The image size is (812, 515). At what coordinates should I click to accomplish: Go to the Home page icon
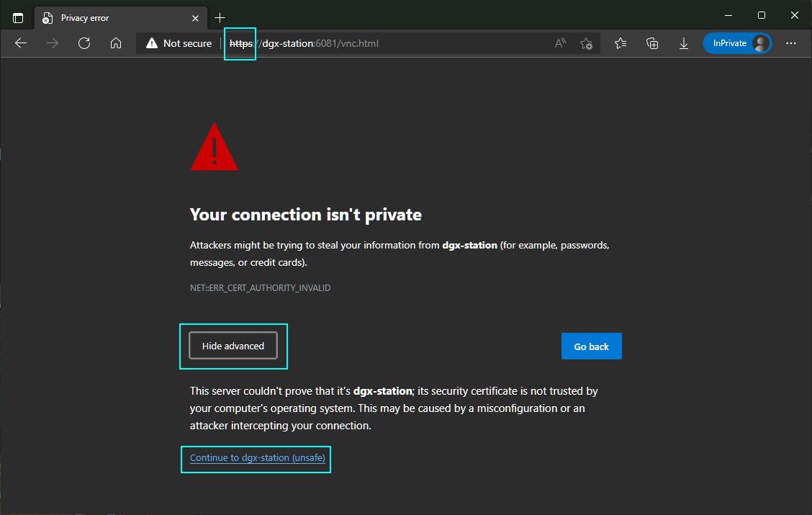(116, 43)
